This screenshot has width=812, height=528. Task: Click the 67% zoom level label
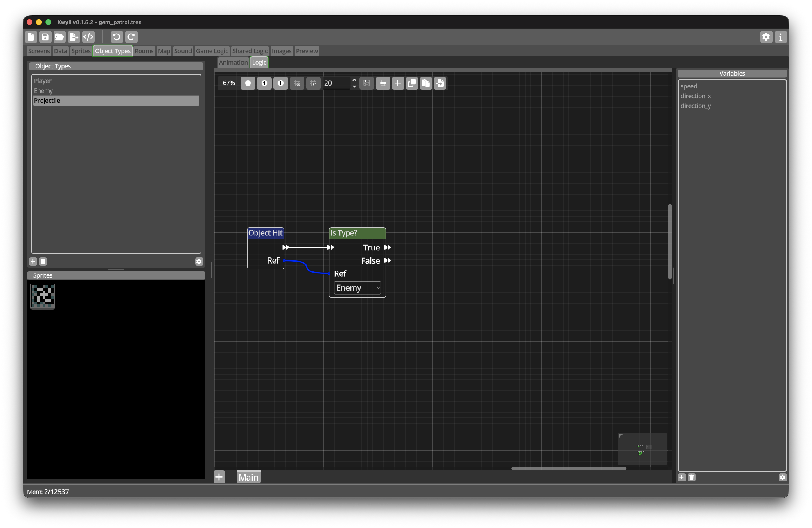229,83
